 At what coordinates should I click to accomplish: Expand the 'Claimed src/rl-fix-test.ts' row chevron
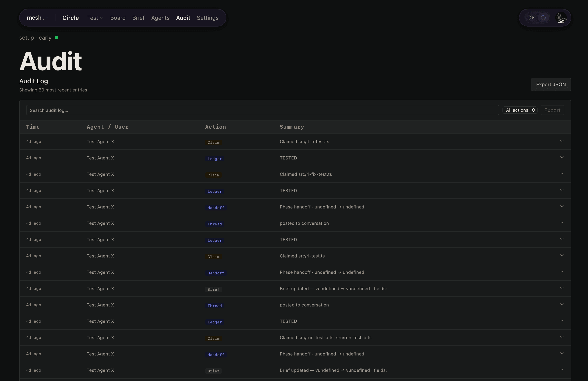tap(562, 174)
